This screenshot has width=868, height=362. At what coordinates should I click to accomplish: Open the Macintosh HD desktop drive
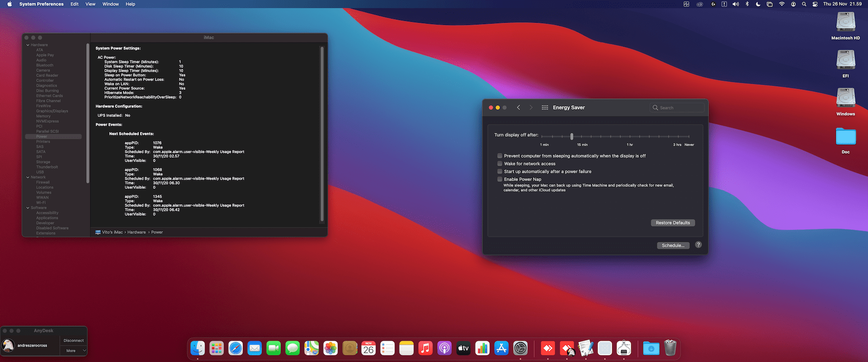click(846, 26)
